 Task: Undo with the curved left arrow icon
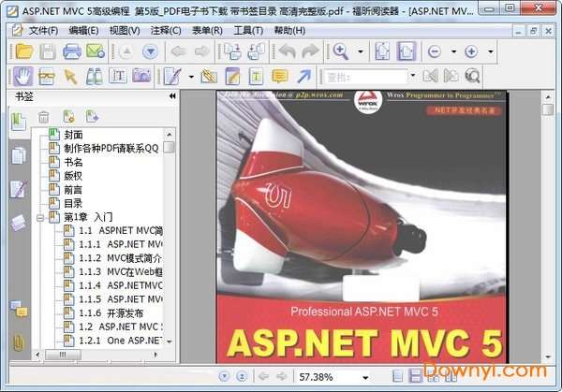coord(288,51)
